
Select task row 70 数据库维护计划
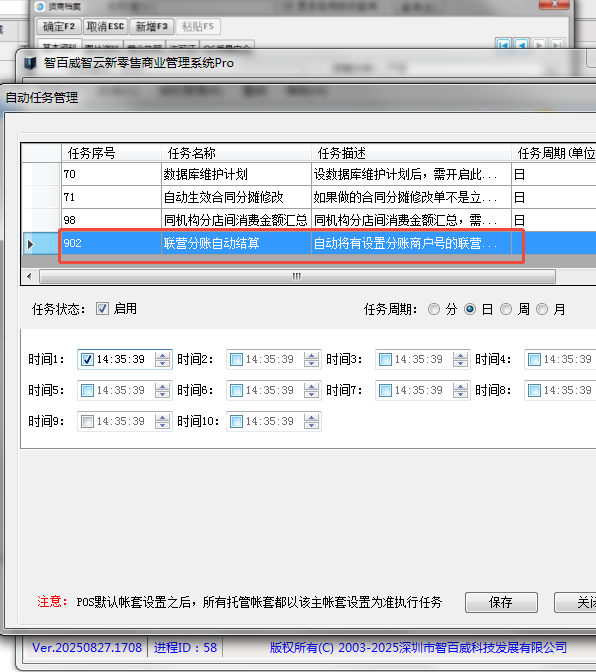308,174
